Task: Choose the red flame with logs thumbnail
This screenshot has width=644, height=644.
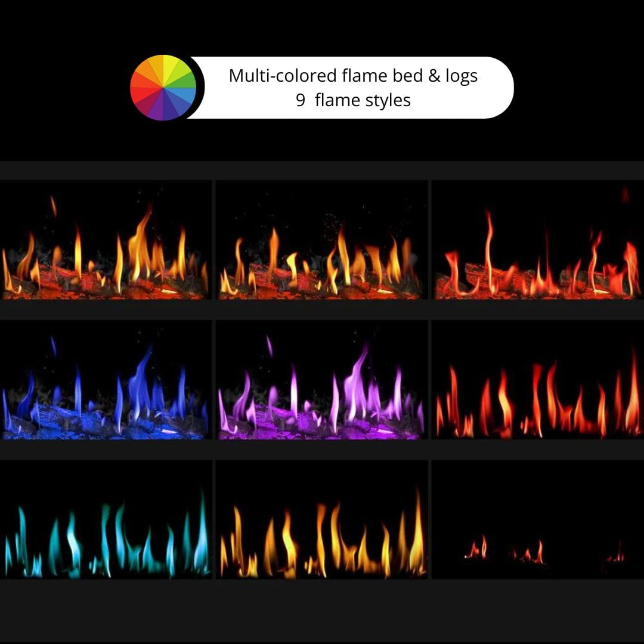Action: 537,240
